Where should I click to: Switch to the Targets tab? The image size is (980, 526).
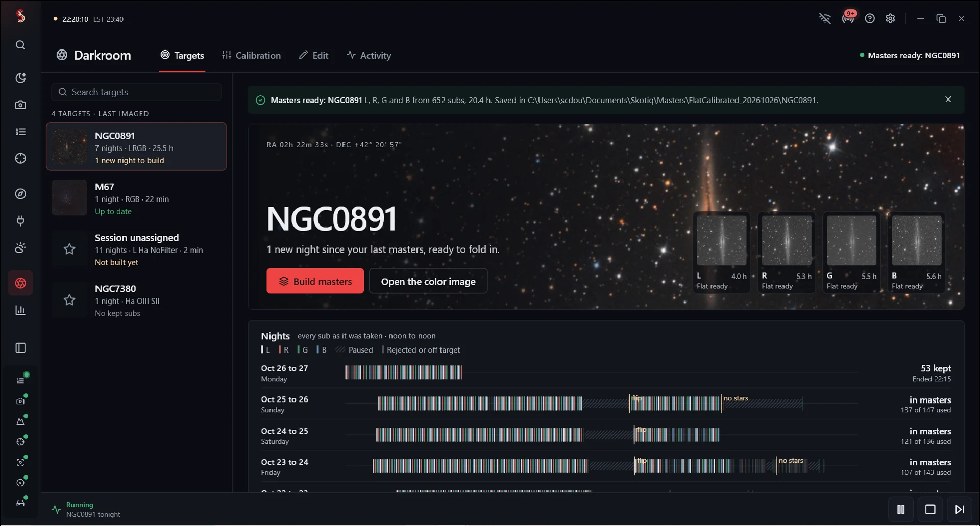(x=182, y=55)
